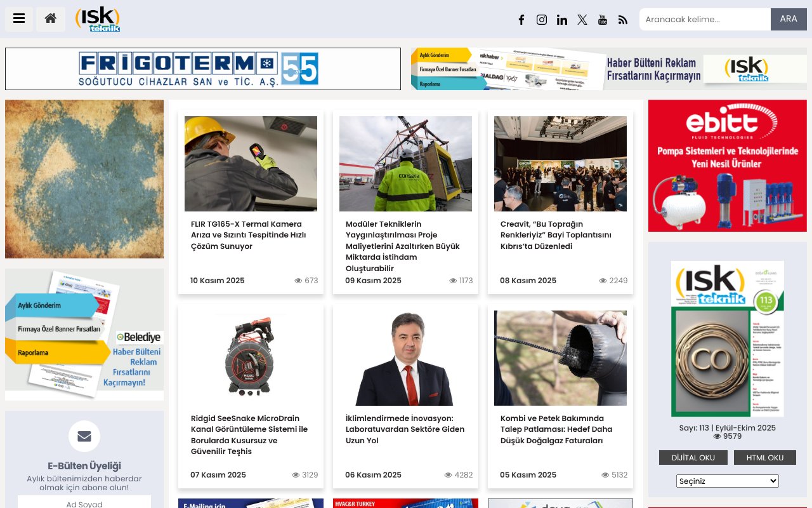Subscribe via the RSS feed icon

623,20
